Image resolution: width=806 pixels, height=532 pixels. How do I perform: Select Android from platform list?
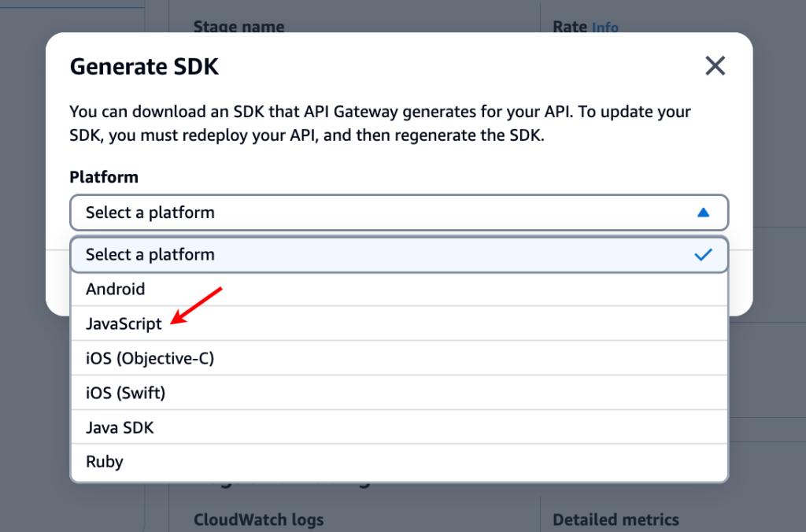pyautogui.click(x=399, y=289)
